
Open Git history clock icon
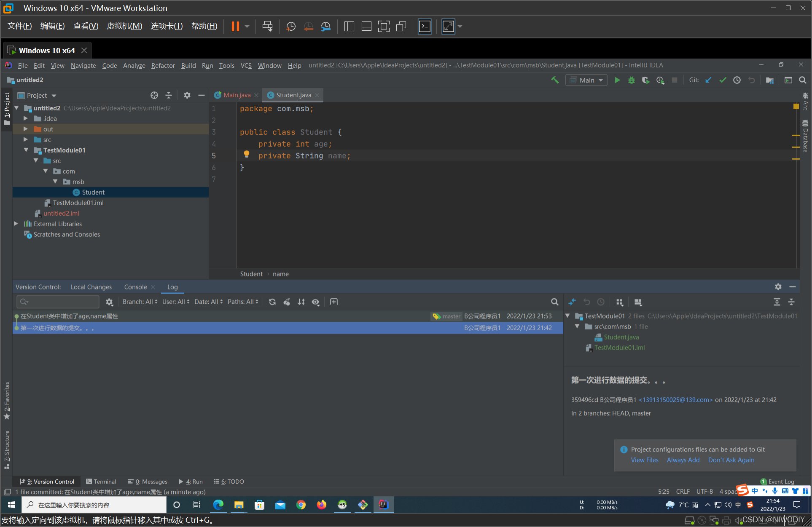tap(737, 80)
